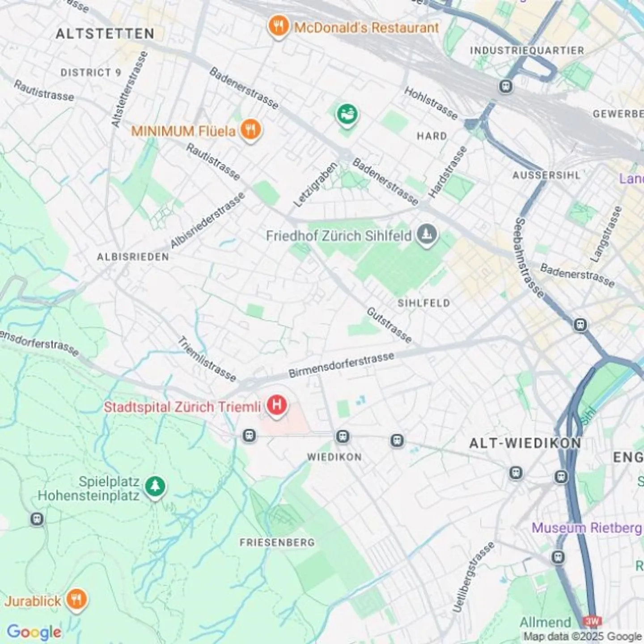Select the MINIMUM Flüela restaurant marker
Screen dimensions: 644x644
(251, 131)
